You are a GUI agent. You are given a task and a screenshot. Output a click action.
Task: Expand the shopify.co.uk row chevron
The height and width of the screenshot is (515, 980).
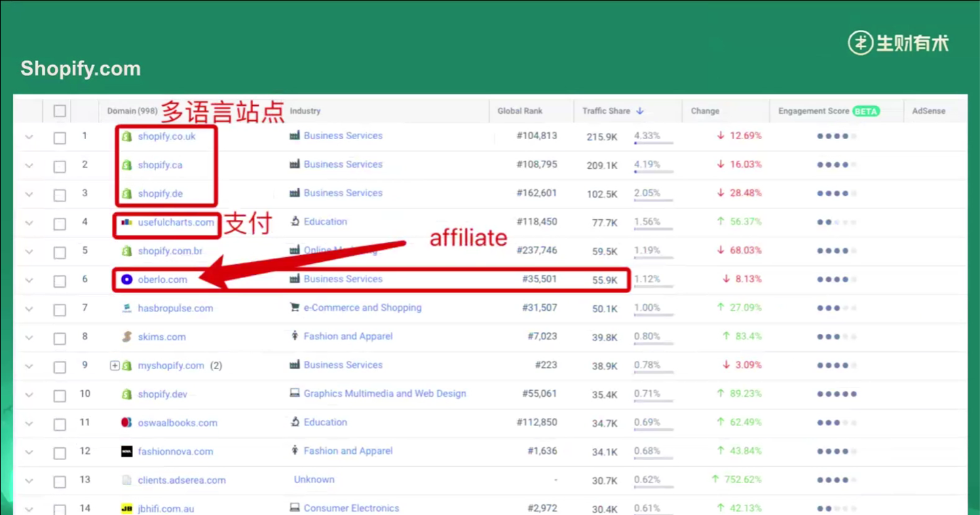click(x=29, y=137)
